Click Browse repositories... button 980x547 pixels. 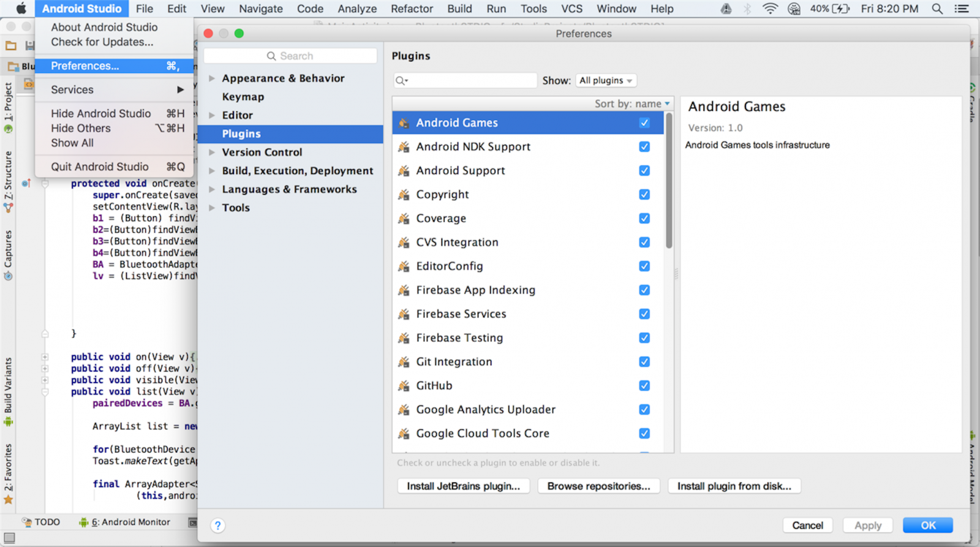(598, 486)
